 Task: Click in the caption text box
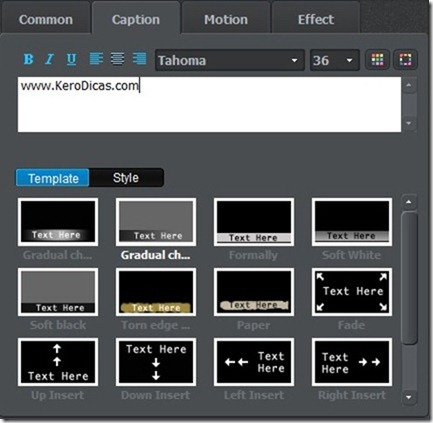(x=209, y=105)
